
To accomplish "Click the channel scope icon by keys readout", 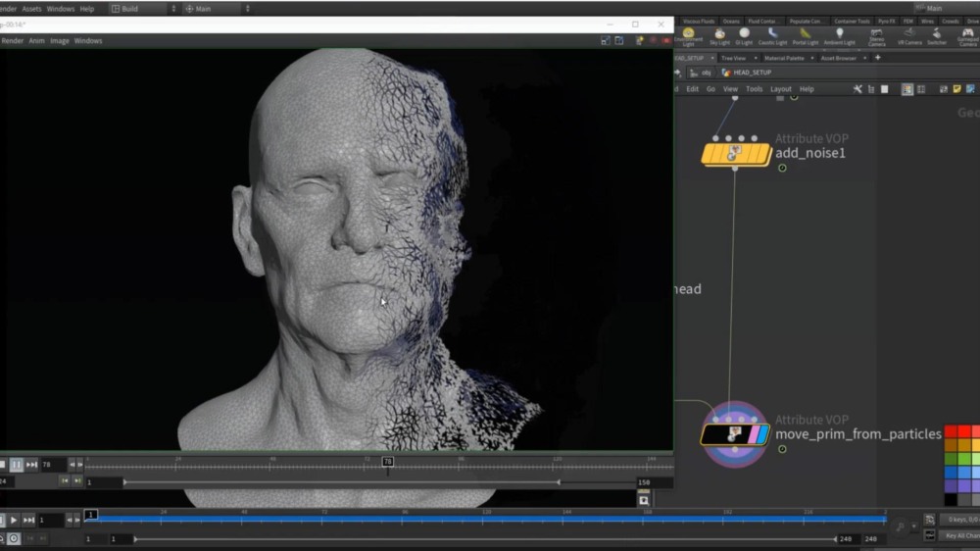I will [929, 520].
